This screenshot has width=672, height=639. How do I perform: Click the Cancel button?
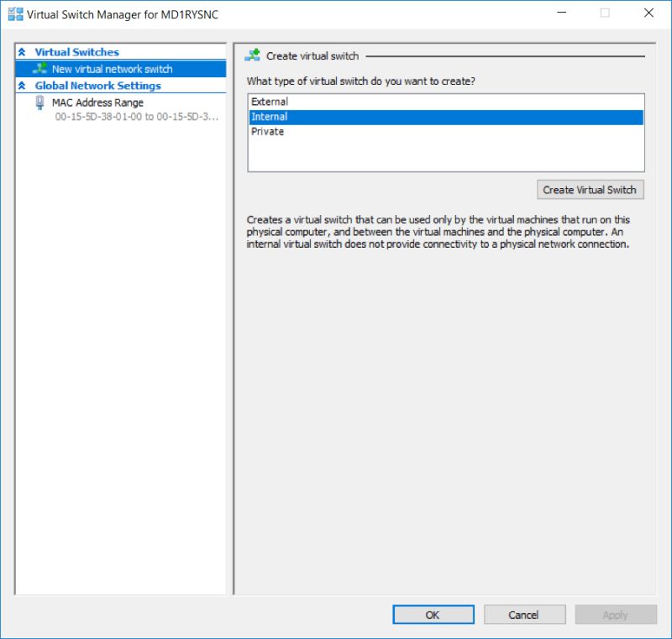tap(524, 614)
